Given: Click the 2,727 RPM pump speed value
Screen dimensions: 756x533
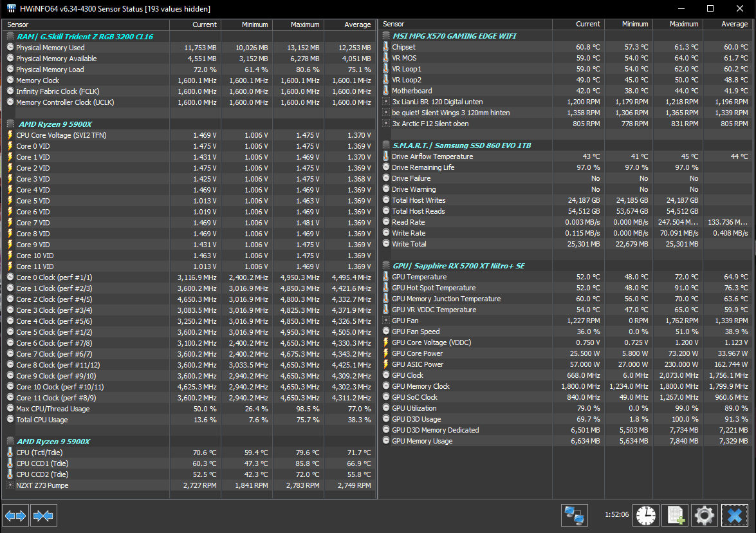Looking at the screenshot, I should point(199,485).
